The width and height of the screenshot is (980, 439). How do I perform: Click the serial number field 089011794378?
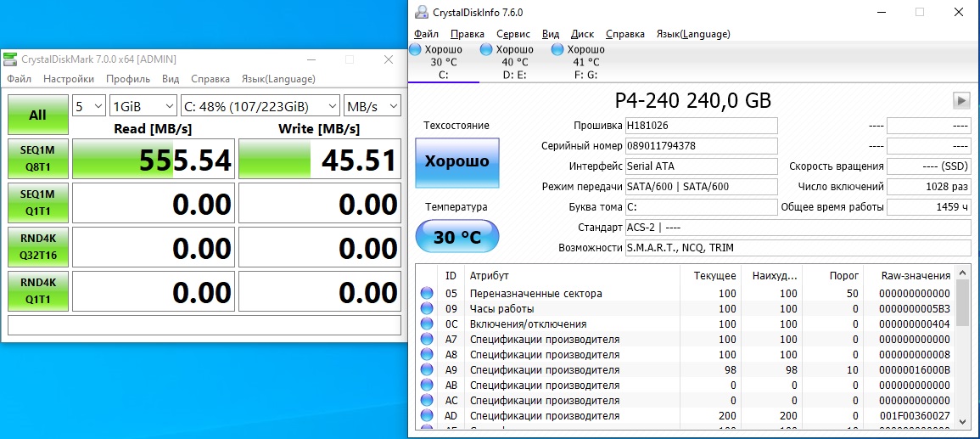coord(701,146)
